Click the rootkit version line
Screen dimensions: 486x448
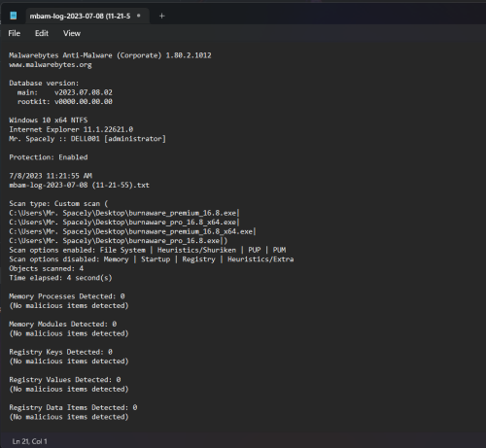pos(65,102)
